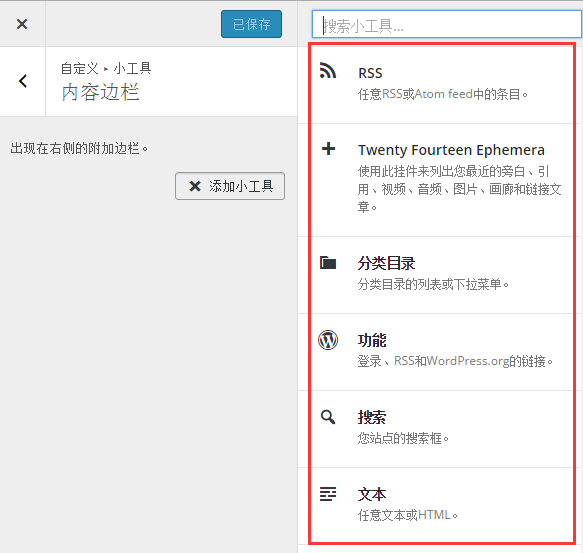This screenshot has height=553, width=583.
Task: Click the WordPress logo icon for 功能
Action: [x=328, y=340]
